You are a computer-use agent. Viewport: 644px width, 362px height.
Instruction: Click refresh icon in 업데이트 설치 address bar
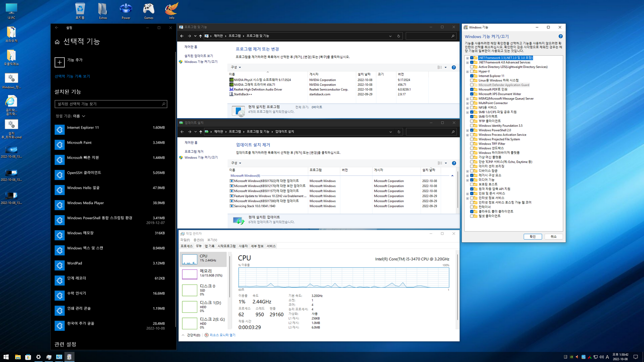[399, 132]
